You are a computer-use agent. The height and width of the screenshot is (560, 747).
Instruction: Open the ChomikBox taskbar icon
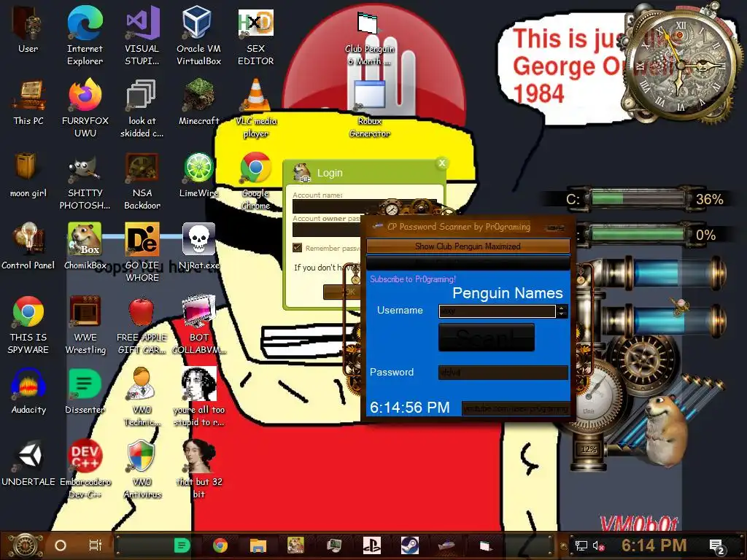pos(296,545)
